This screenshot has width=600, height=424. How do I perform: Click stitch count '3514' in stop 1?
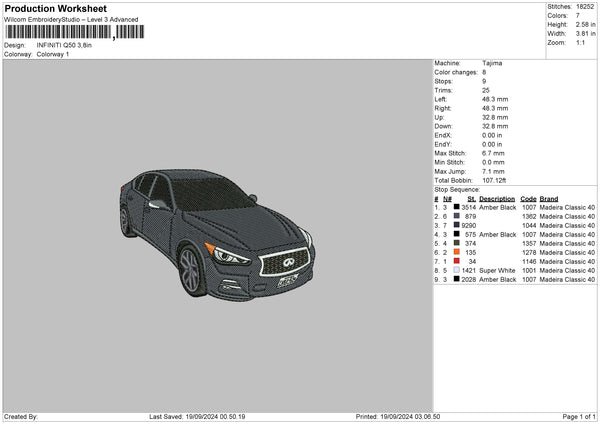point(469,207)
